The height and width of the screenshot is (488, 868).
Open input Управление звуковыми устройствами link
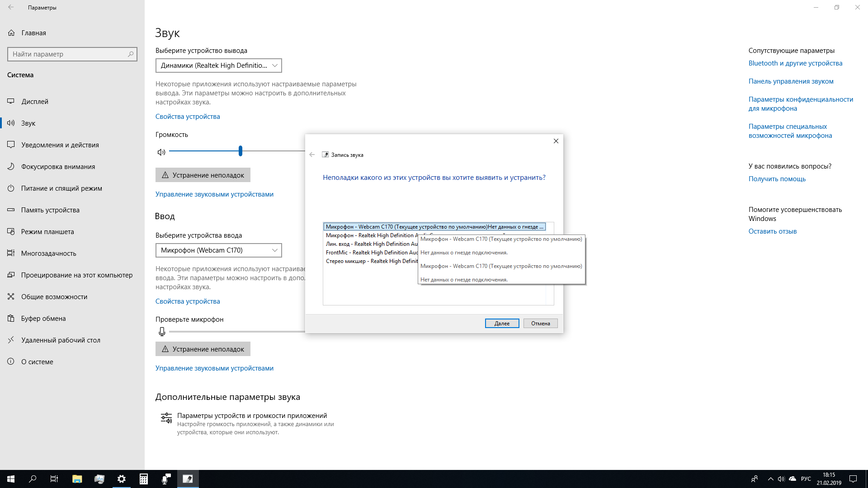(x=214, y=368)
